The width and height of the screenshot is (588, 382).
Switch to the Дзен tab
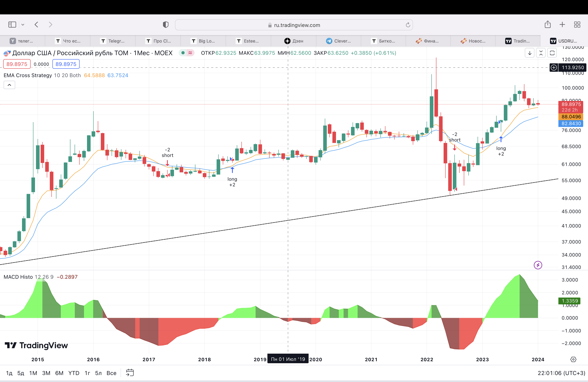pos(294,41)
